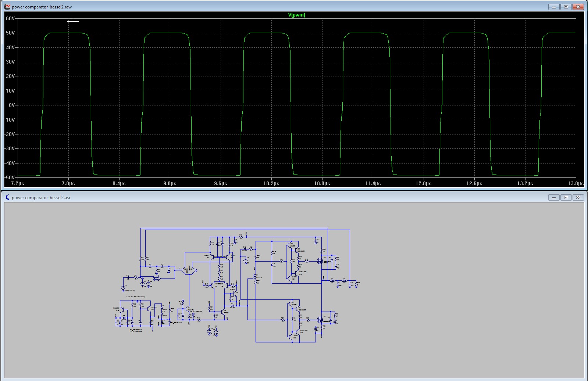Select output filter inductor L2

pos(345,281)
